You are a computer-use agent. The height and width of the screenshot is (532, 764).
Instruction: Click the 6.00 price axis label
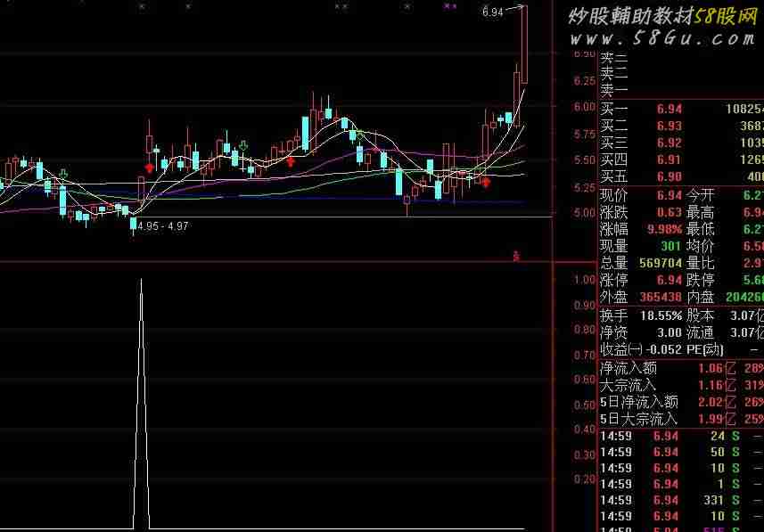(x=585, y=107)
